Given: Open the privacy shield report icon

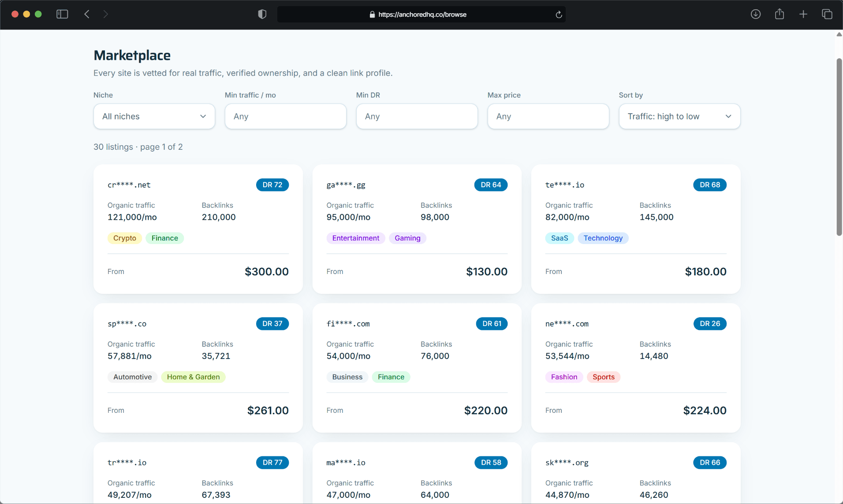Looking at the screenshot, I should tap(262, 15).
